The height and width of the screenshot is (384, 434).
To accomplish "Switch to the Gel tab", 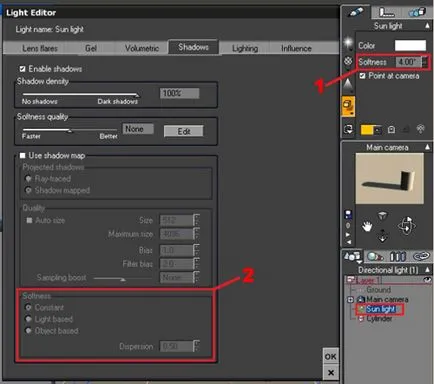I will (91, 48).
